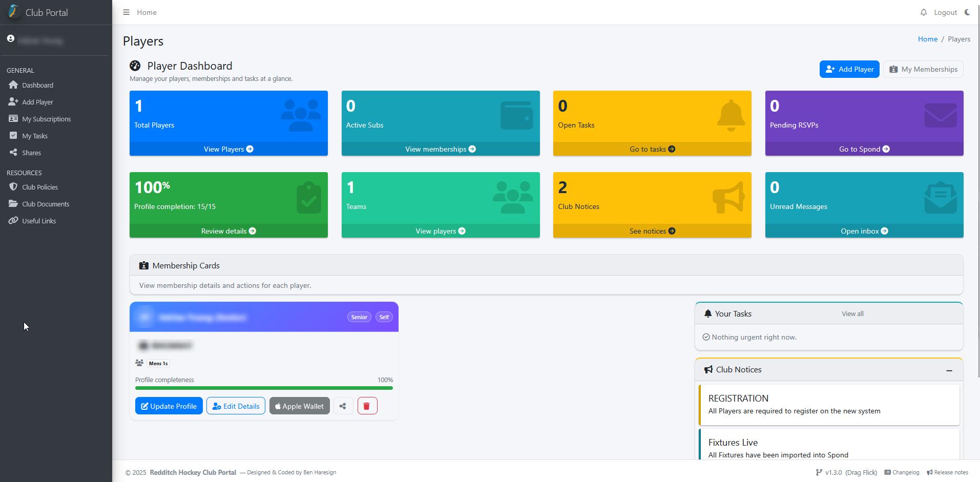Toggle dark mode moon icon
The image size is (980, 482).
(x=967, y=12)
